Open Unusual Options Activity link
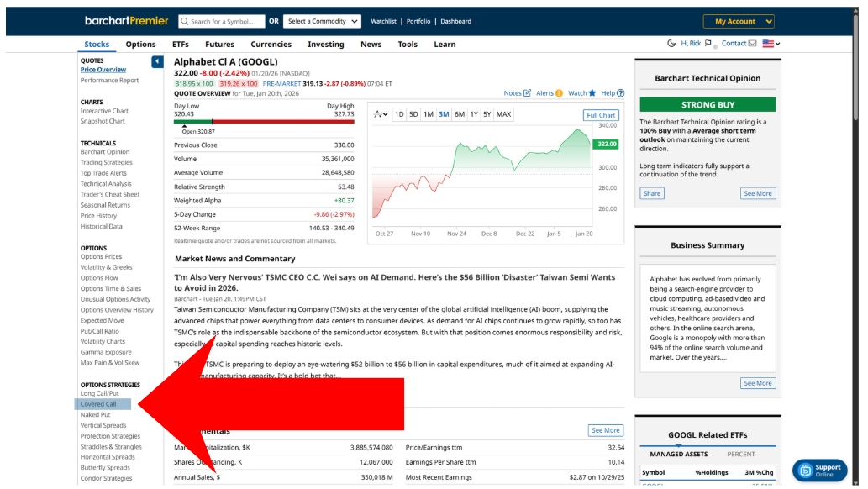The image size is (868, 489). [115, 300]
